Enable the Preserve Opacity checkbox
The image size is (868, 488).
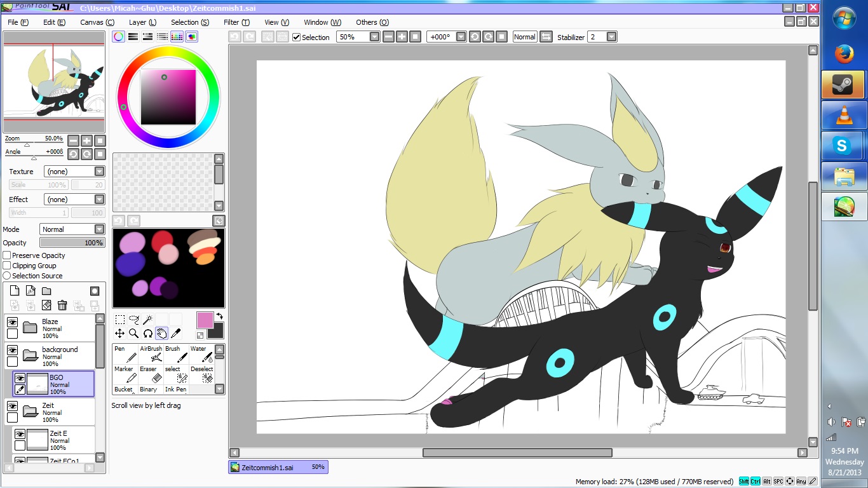pos(7,255)
